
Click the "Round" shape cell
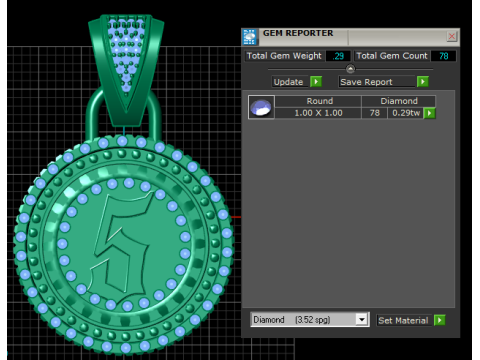pos(319,101)
